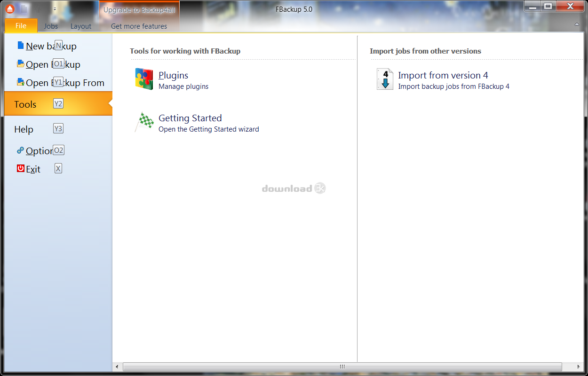
Task: Click Import from version 4 link
Action: (443, 75)
